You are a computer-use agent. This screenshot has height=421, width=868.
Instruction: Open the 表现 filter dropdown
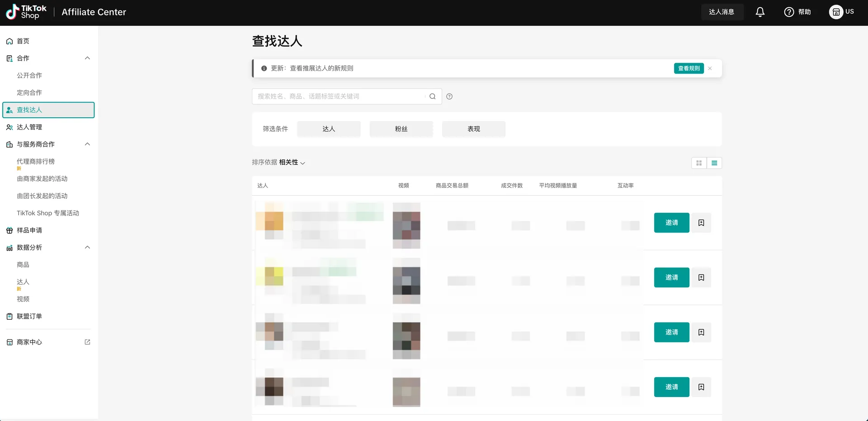pyautogui.click(x=473, y=129)
